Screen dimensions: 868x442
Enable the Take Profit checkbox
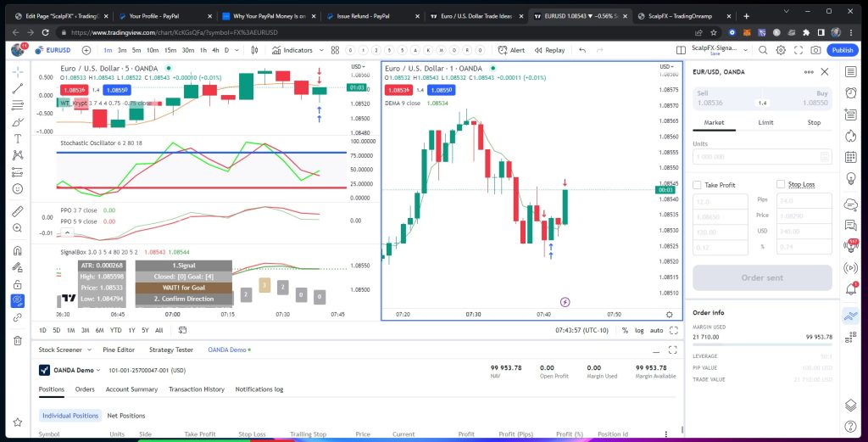tap(697, 184)
